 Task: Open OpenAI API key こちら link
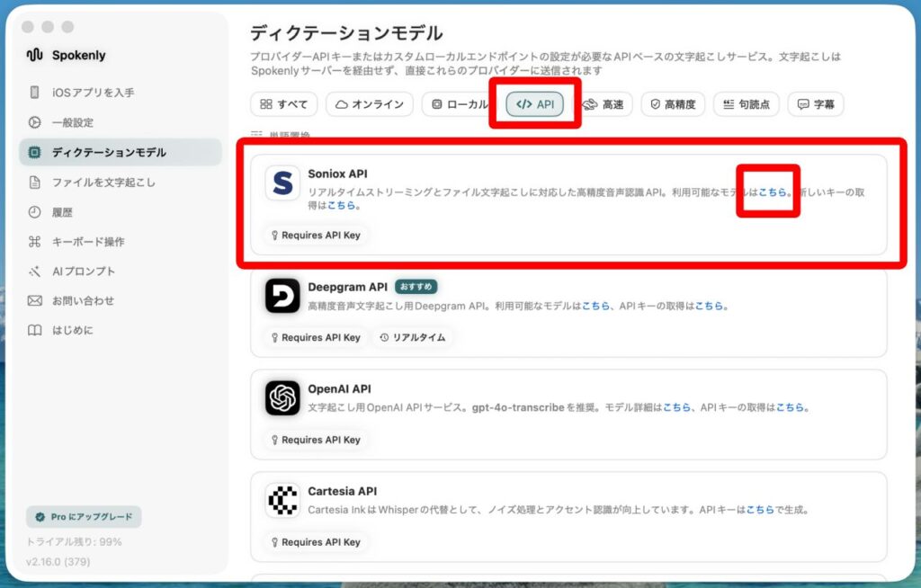tap(791, 407)
